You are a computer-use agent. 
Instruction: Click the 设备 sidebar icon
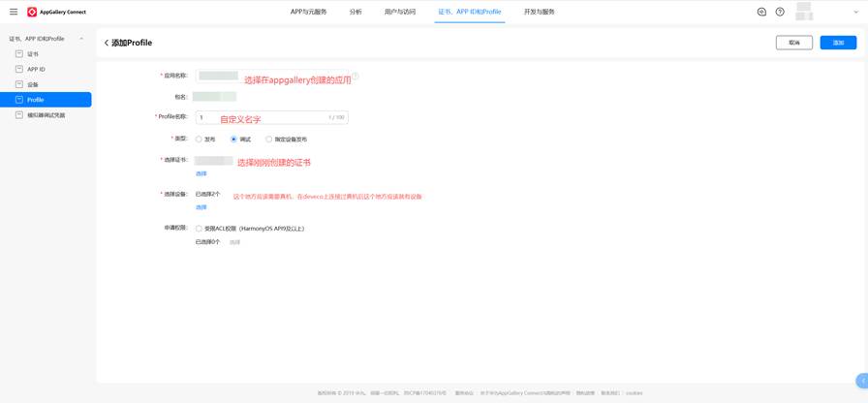click(x=18, y=84)
